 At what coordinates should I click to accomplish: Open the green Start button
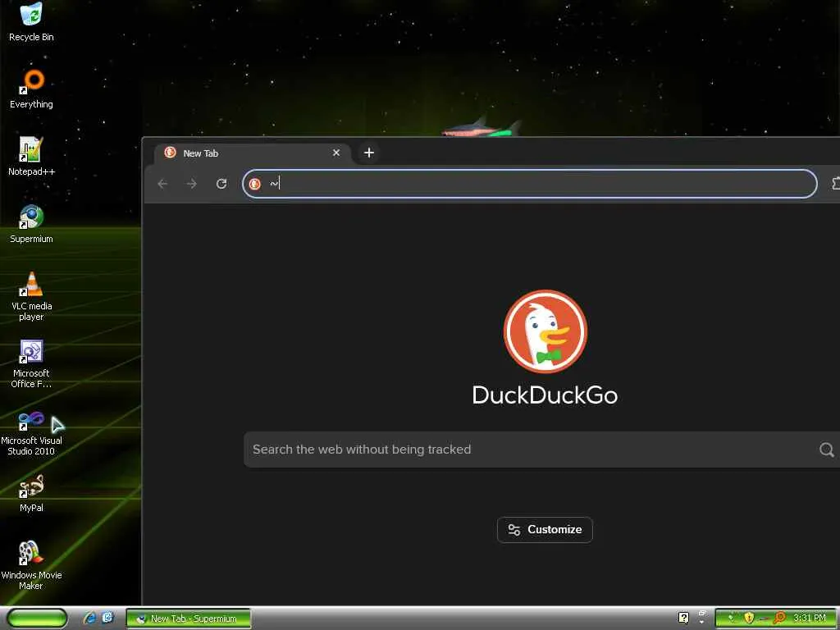click(36, 618)
